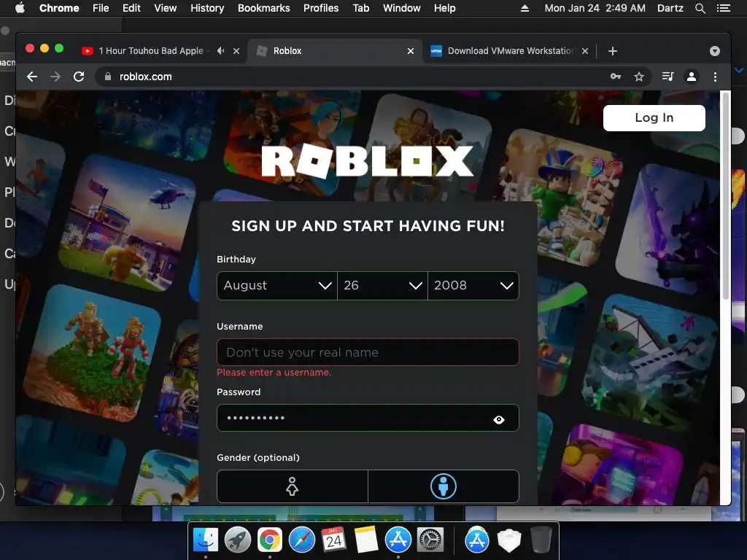
Task: Open the Tab menu
Action: pos(360,8)
